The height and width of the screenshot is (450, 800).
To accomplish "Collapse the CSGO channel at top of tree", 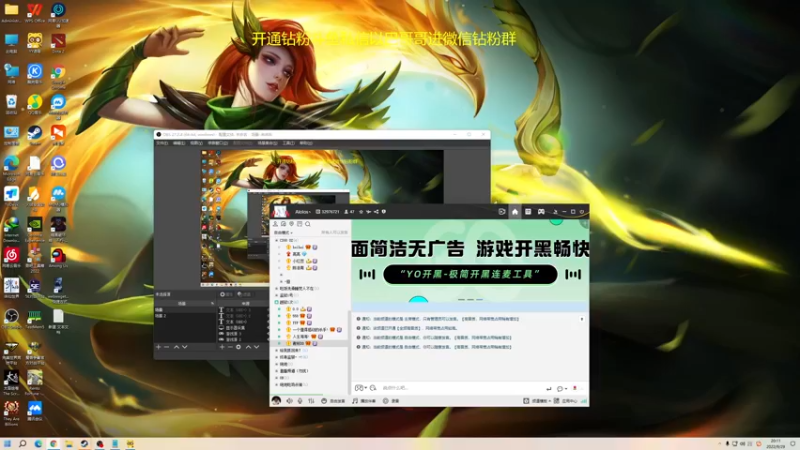I will point(277,240).
